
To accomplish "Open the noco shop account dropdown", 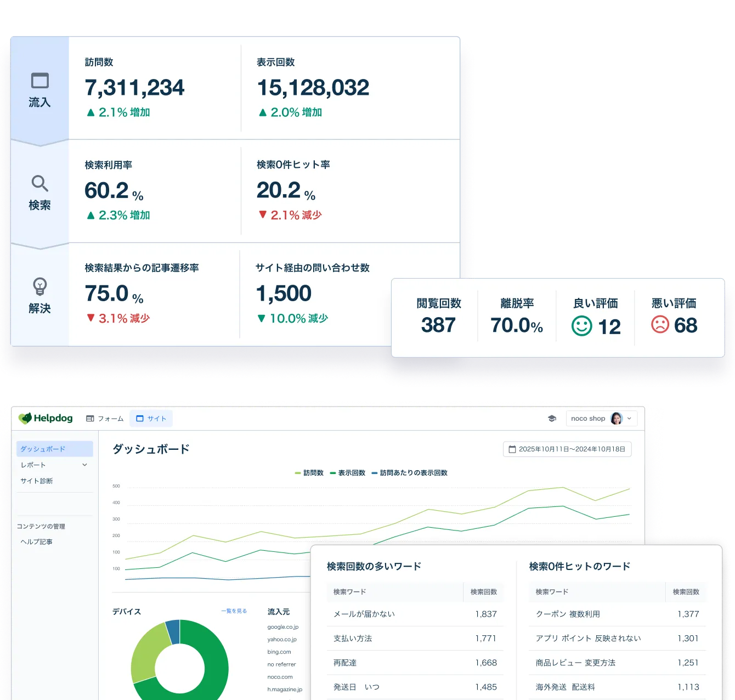I will [601, 419].
